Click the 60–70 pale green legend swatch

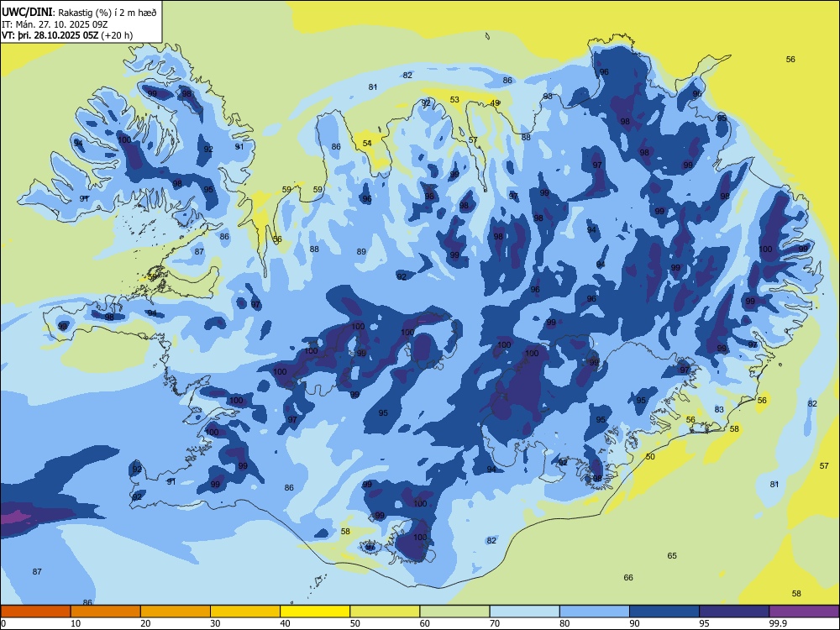[x=454, y=612]
